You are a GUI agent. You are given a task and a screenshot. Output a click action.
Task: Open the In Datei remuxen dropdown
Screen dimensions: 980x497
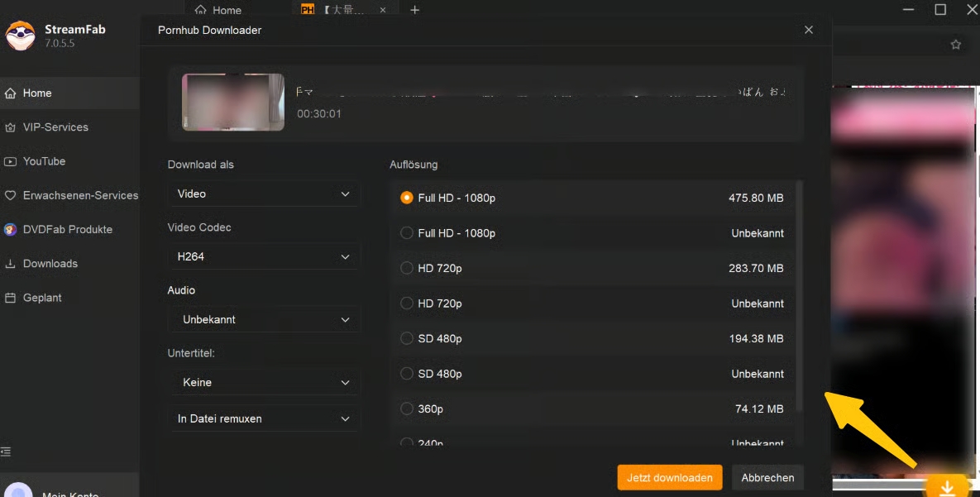[x=264, y=419]
